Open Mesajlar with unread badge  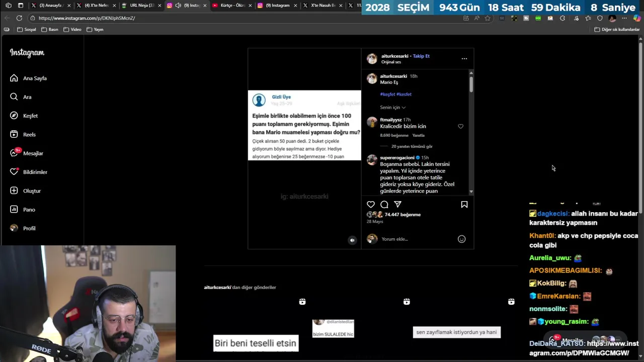click(x=26, y=153)
